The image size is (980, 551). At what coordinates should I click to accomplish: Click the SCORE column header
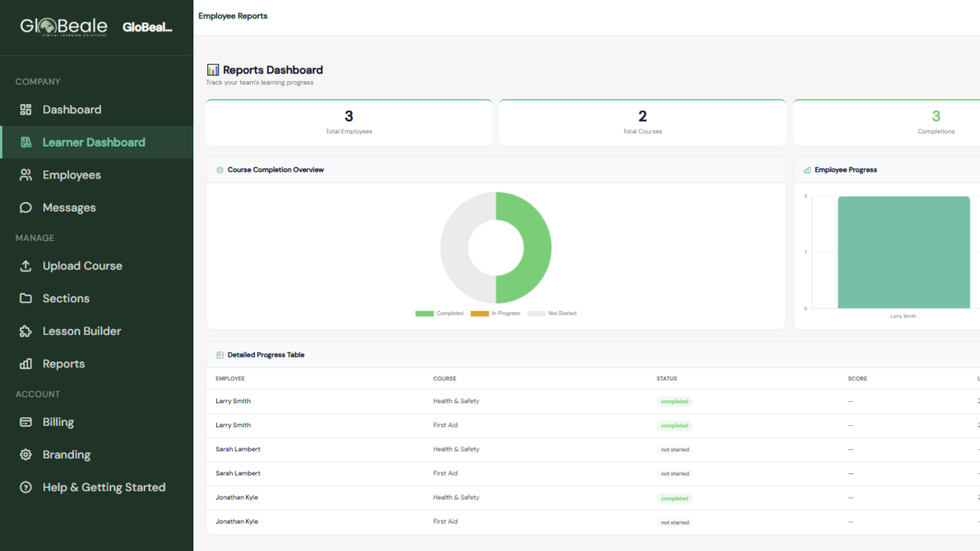[857, 379]
